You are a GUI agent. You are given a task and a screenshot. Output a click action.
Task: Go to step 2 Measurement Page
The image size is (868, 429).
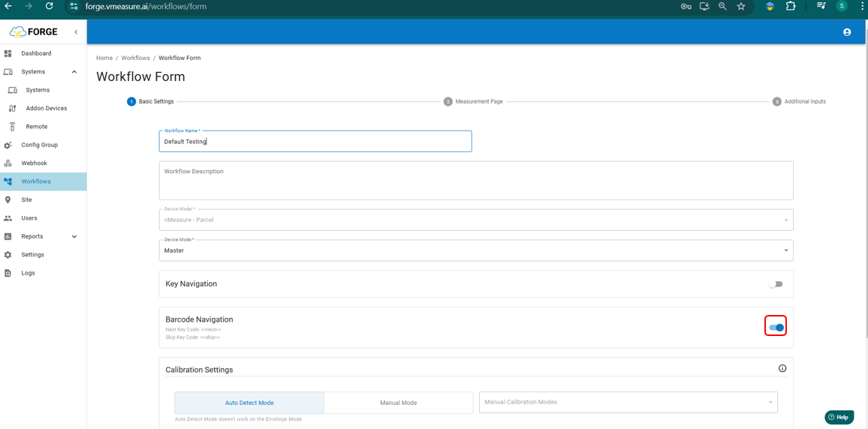[x=473, y=102]
